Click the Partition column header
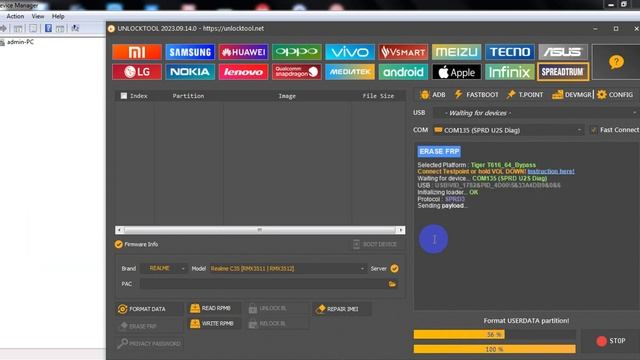Image resolution: width=640 pixels, height=360 pixels. [x=188, y=96]
